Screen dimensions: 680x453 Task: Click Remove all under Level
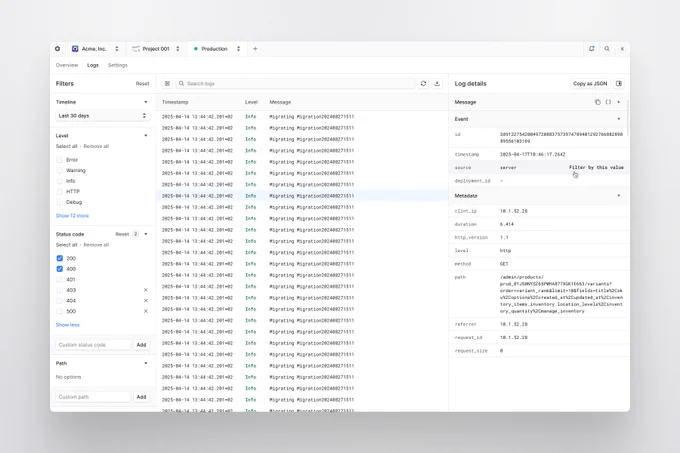point(96,147)
